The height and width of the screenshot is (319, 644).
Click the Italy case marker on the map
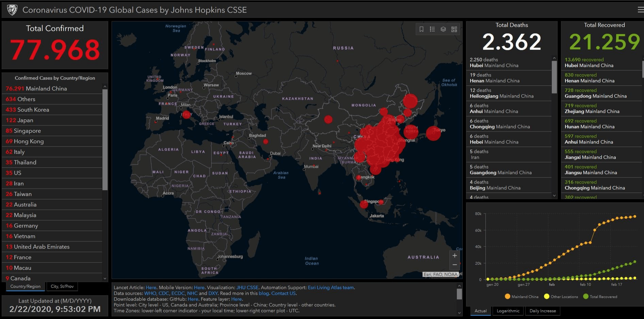point(186,115)
